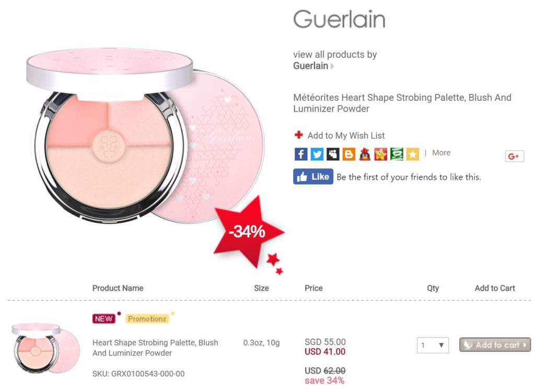Click the small product thumbnail image
The image size is (535, 392).
pos(45,347)
